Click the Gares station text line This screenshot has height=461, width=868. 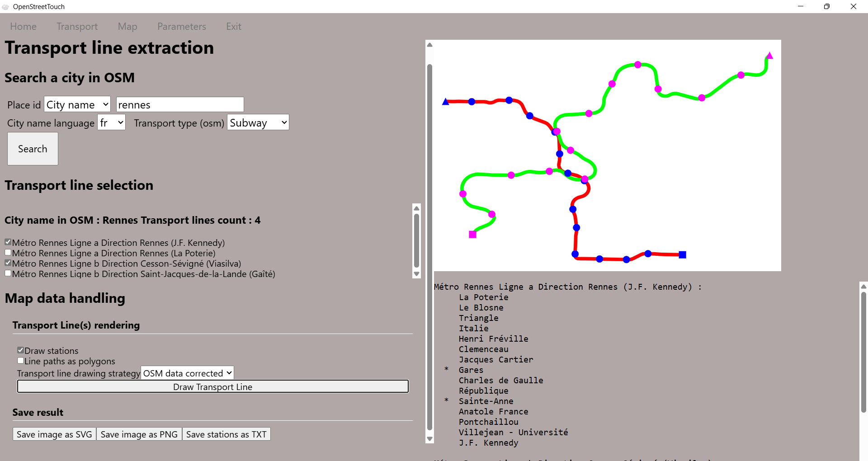coord(471,370)
